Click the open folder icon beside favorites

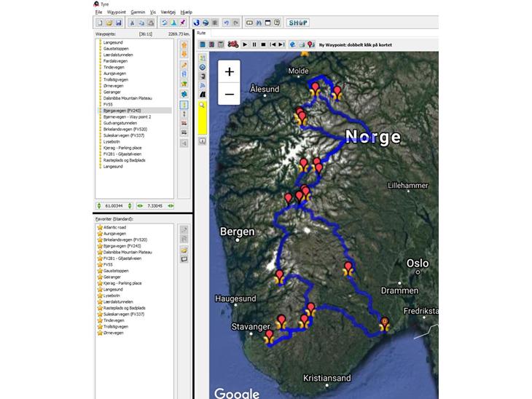tap(184, 249)
